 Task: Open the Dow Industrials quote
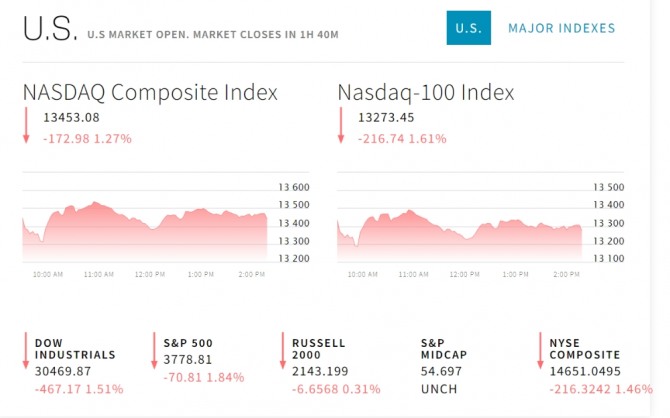pyautogui.click(x=75, y=348)
